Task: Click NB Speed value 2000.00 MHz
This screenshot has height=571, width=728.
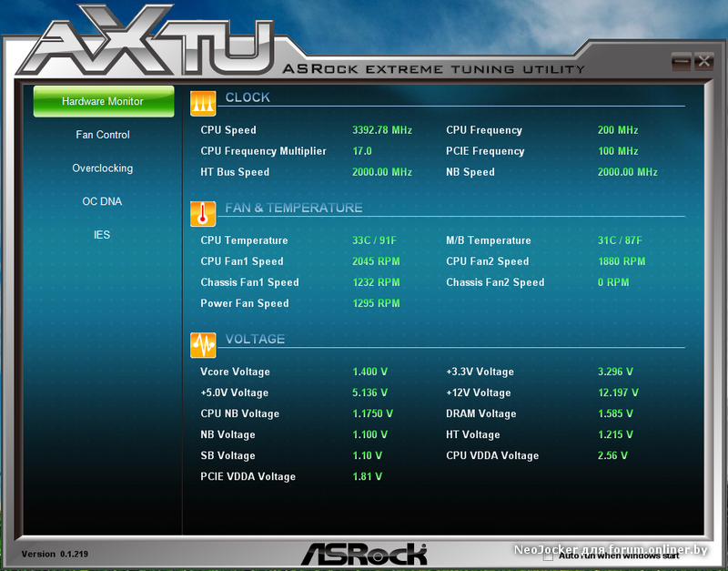Action: click(x=628, y=172)
